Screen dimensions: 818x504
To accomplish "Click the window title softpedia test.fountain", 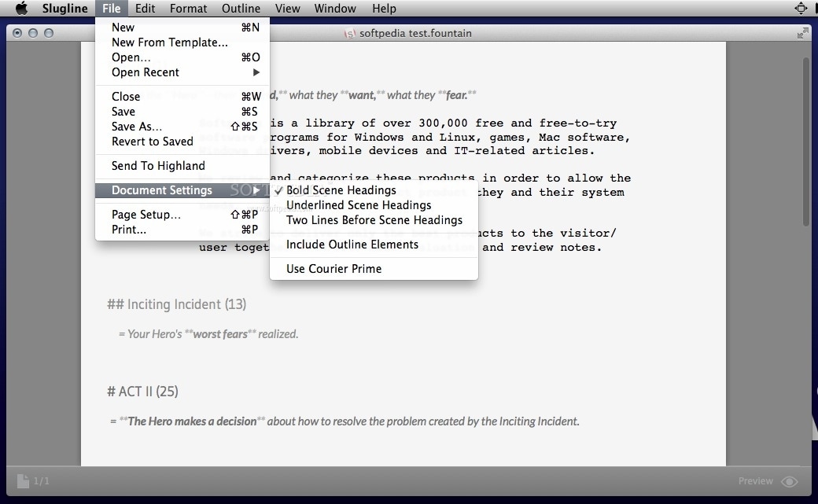I will (415, 33).
